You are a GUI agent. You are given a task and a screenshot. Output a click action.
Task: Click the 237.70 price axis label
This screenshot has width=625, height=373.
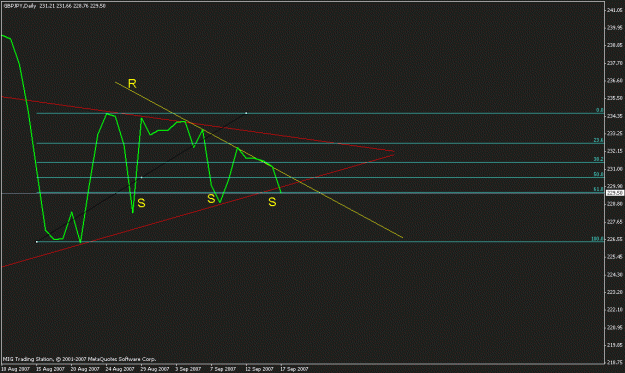coord(615,63)
